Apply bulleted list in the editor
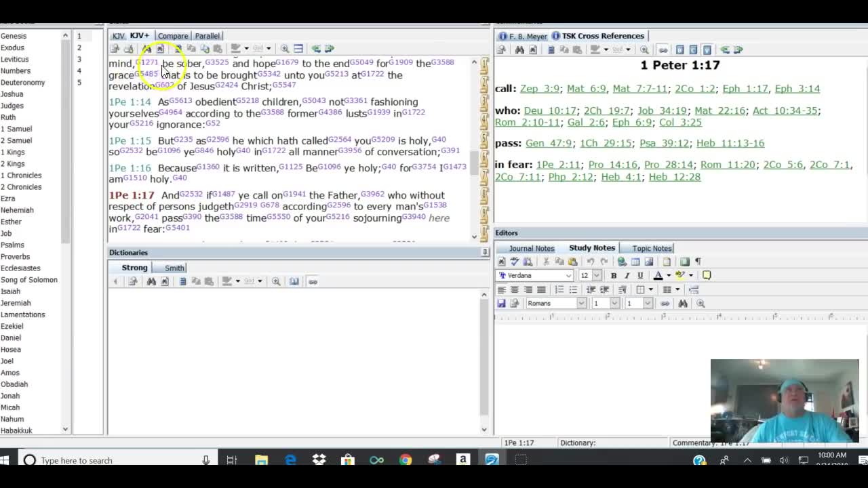Viewport: 868px width, 488px height. click(573, 290)
